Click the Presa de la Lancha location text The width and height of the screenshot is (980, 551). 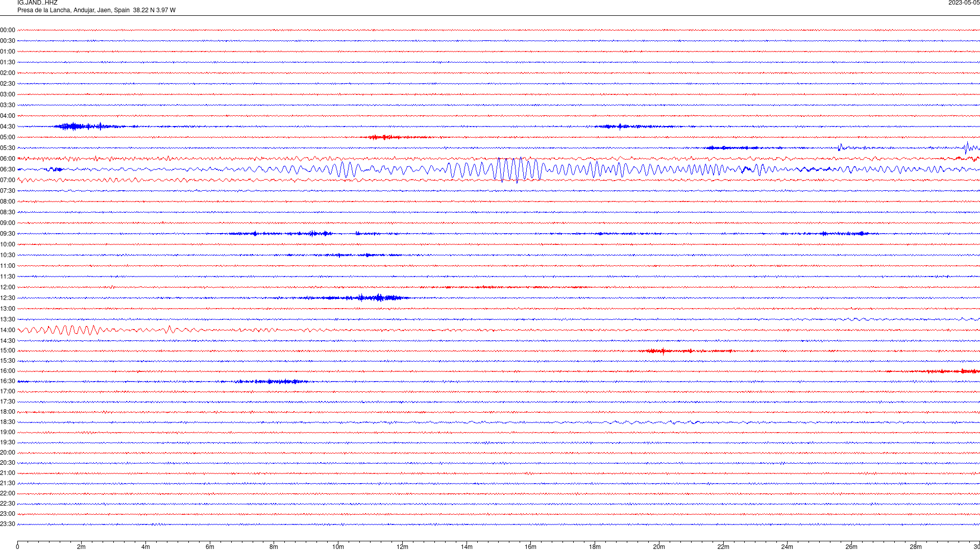pos(96,10)
